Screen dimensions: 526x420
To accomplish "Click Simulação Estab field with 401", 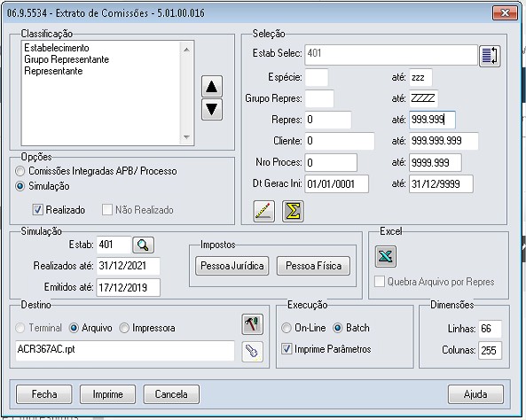I will [114, 245].
